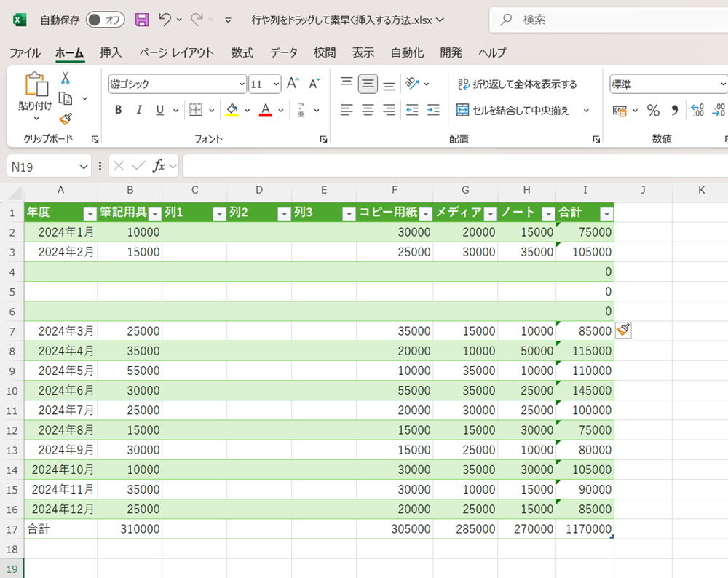
Task: Apply the red font color
Action: tap(266, 110)
